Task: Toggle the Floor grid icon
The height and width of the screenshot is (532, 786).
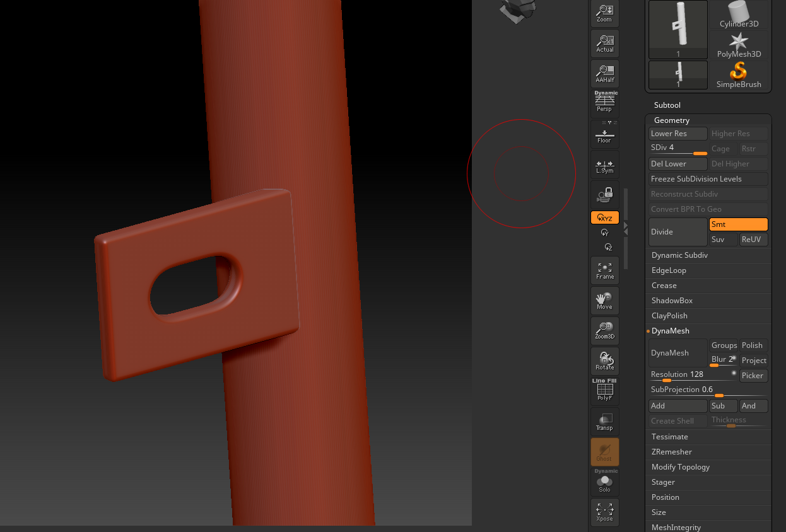Action: coord(604,133)
